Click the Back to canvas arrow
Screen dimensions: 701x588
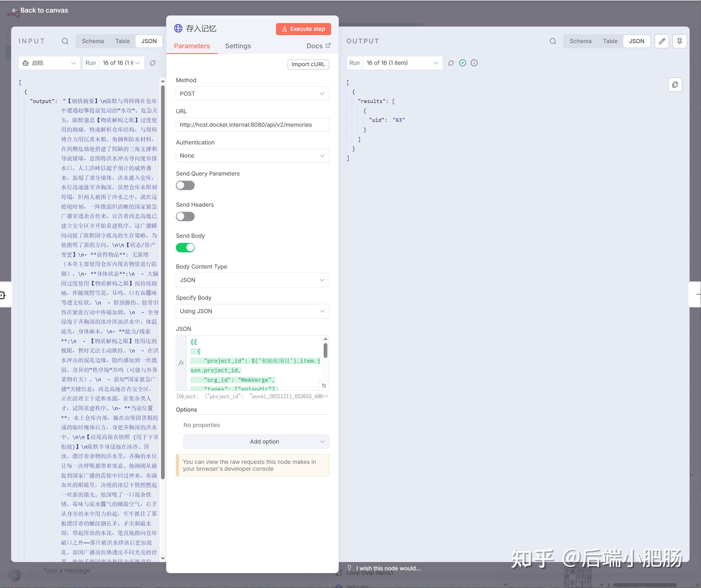pos(14,10)
